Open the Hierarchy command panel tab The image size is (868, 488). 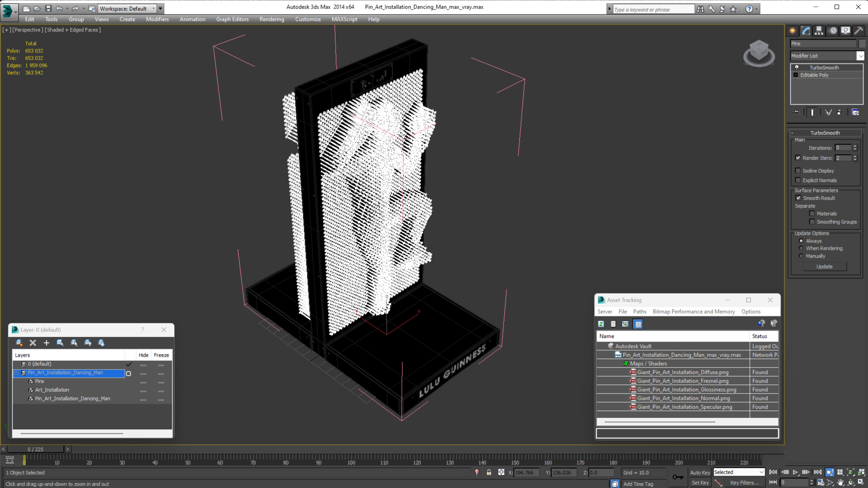pos(819,31)
